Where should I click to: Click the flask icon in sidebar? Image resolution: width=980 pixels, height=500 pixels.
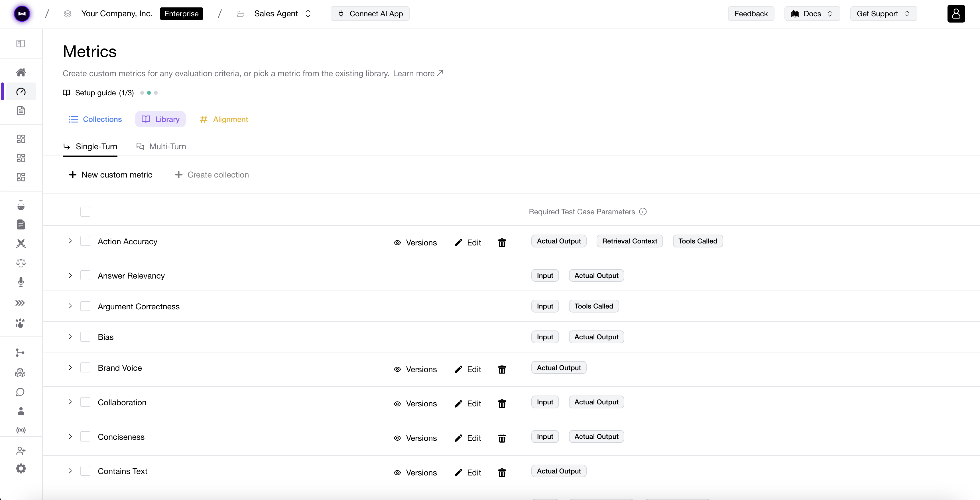[21, 206]
